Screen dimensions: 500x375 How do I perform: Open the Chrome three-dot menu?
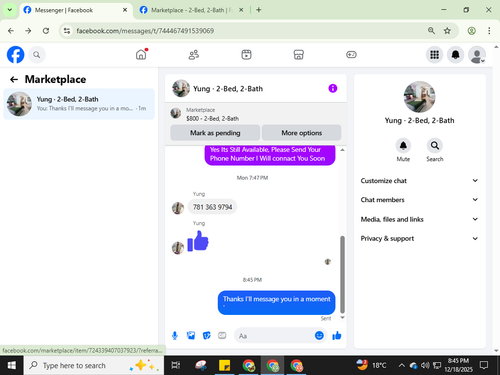[x=489, y=31]
